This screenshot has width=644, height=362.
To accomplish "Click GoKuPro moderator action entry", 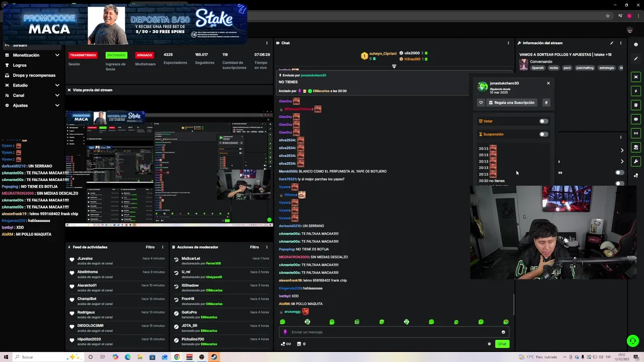I will 189,312.
